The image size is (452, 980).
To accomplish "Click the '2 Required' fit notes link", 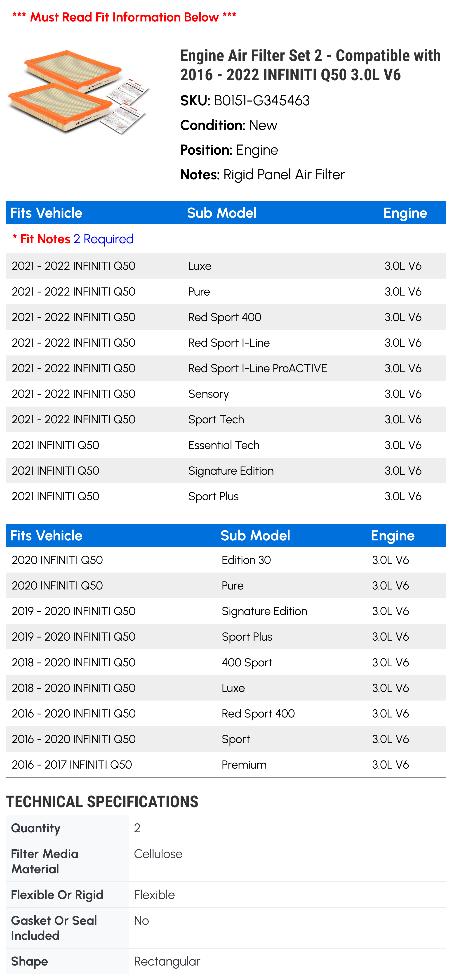I will pos(104,239).
